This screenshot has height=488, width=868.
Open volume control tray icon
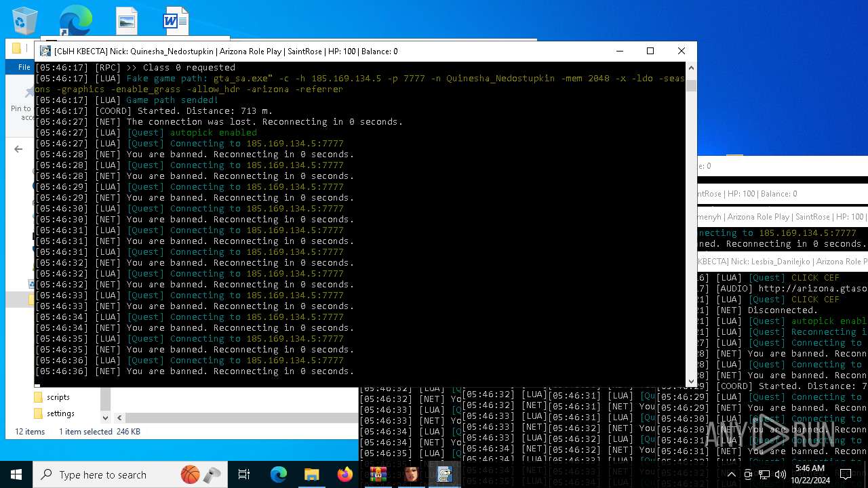(781, 474)
